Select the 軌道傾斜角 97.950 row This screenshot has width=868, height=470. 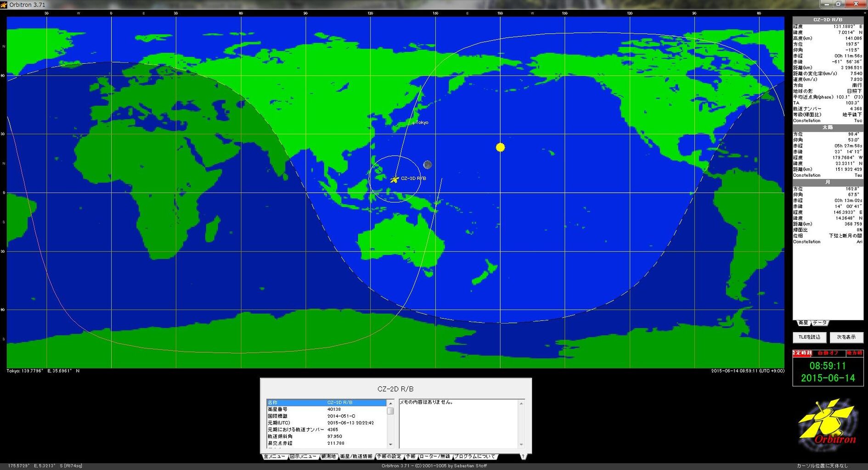pyautogui.click(x=327, y=436)
